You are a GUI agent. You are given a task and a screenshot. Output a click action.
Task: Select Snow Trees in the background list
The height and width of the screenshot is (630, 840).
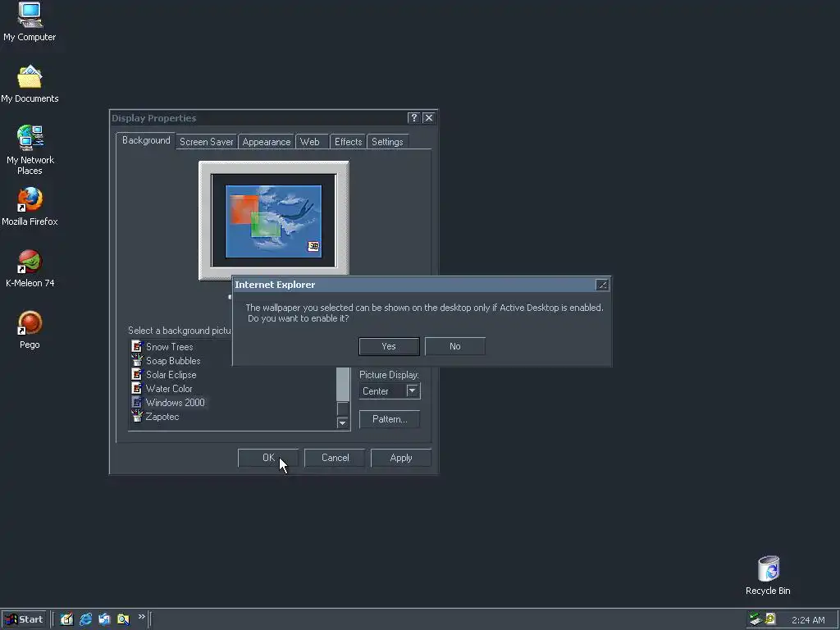coord(169,347)
